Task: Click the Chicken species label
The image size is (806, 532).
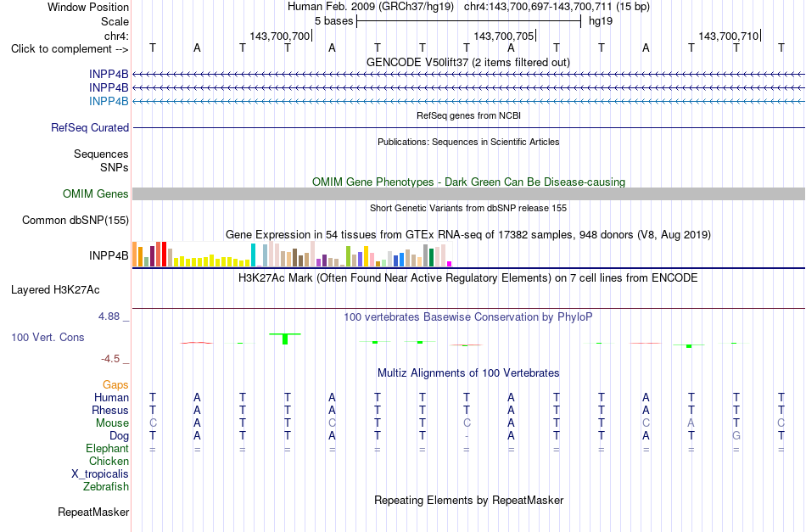Action: coord(109,461)
